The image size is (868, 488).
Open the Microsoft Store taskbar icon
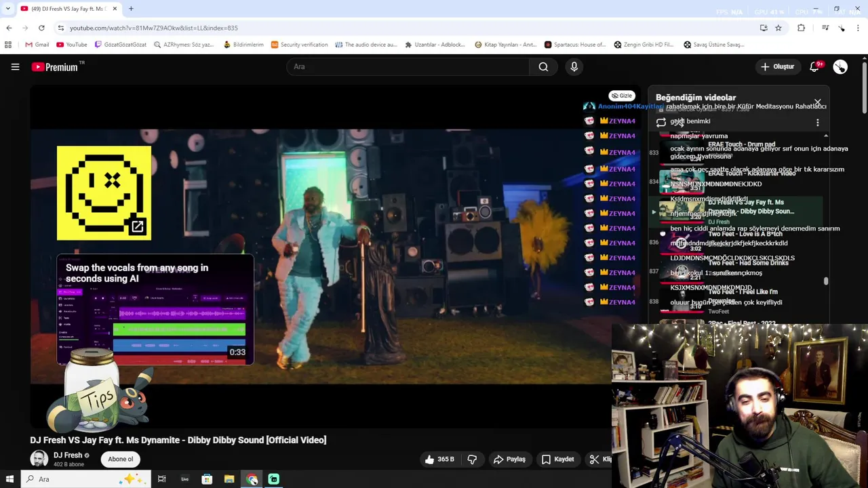tap(207, 479)
